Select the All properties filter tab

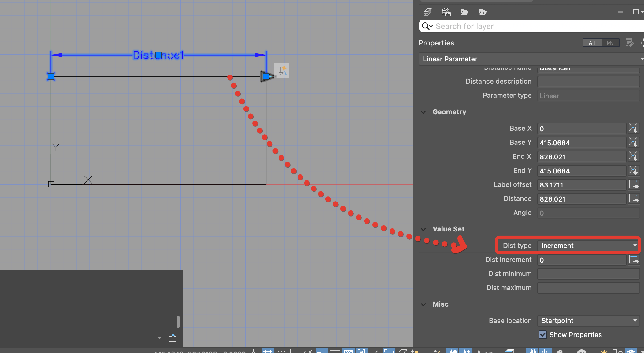(592, 43)
